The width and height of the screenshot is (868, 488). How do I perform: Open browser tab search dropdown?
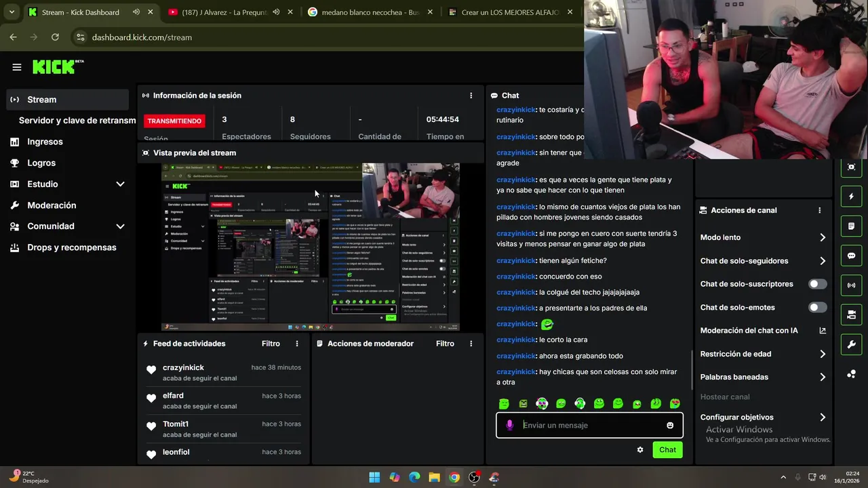tap(12, 12)
